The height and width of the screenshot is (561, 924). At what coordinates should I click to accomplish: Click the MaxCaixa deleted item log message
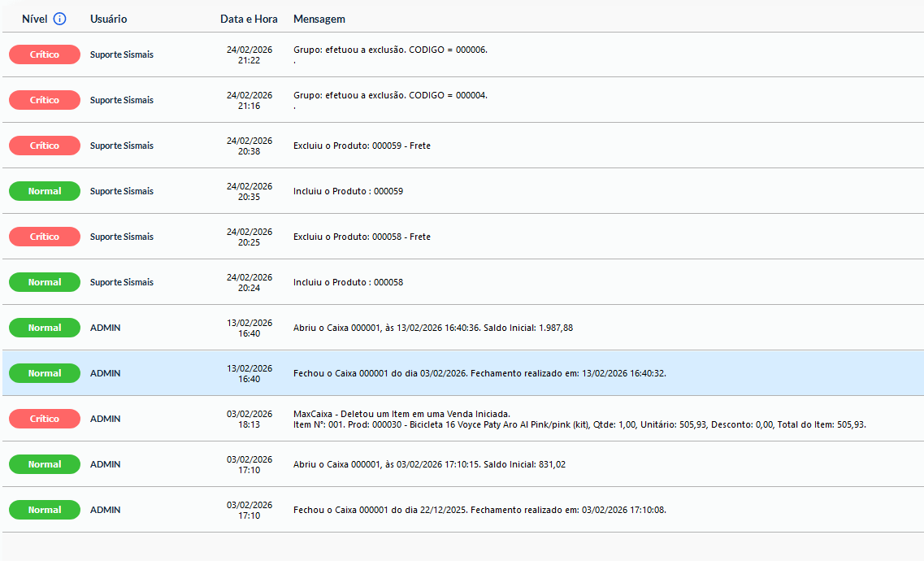coord(580,419)
